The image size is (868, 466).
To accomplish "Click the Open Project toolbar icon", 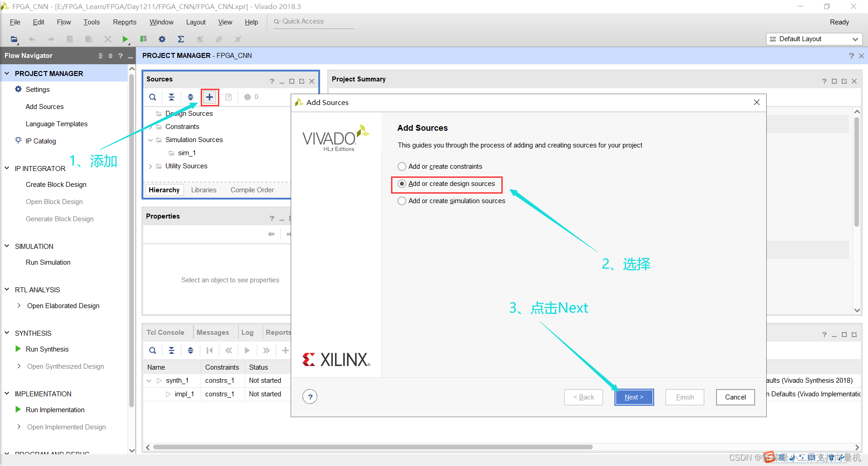I will [x=14, y=39].
